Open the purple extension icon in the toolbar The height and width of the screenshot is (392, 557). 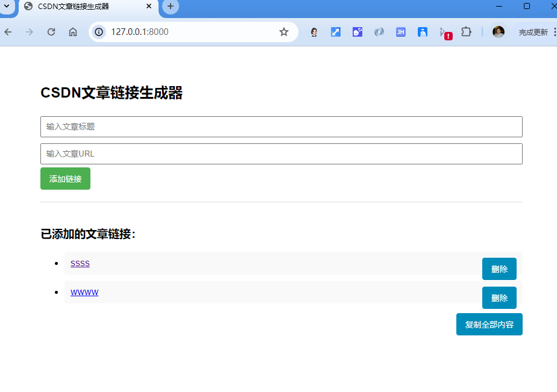357,32
